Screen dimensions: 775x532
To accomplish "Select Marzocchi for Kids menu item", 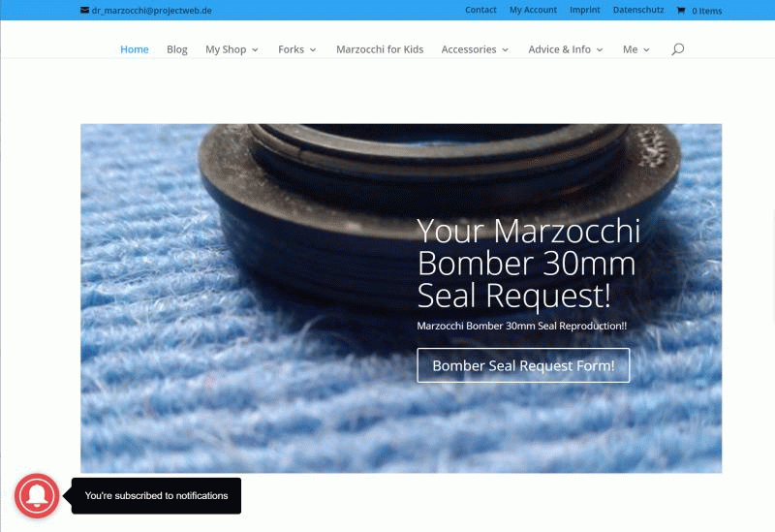I will tap(380, 49).
